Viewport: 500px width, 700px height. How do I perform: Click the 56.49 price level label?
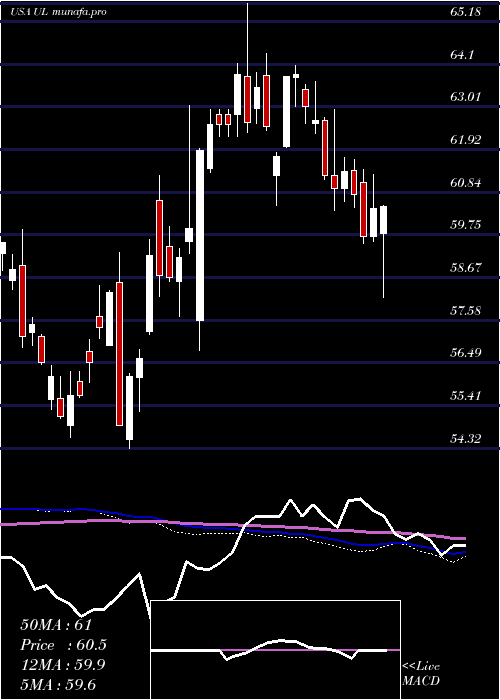466,353
